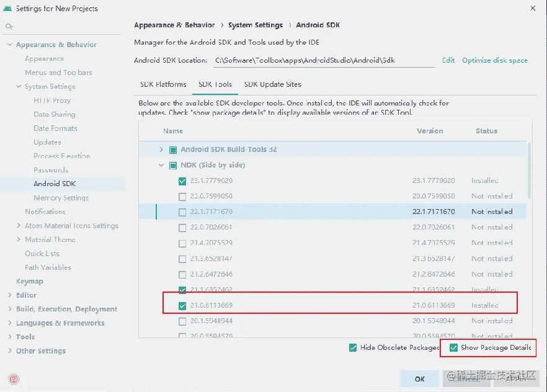Check NDK version 22.1.7171670
547x392 pixels.
click(182, 212)
